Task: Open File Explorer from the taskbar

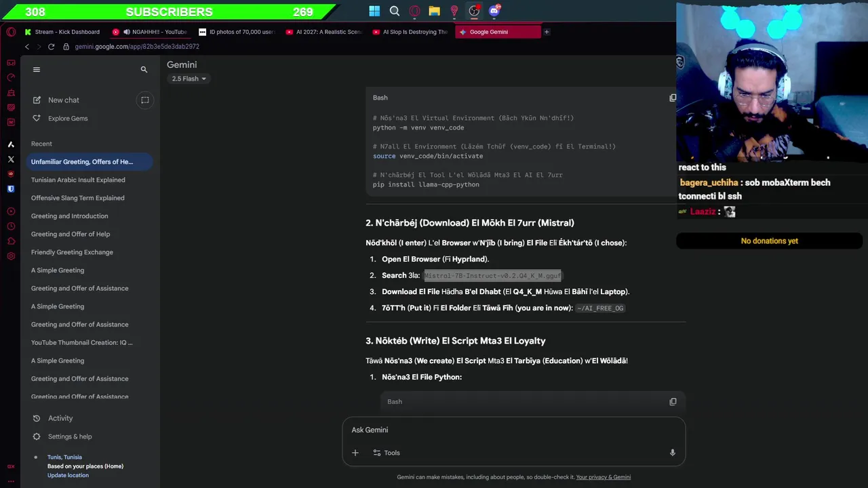Action: point(434,11)
